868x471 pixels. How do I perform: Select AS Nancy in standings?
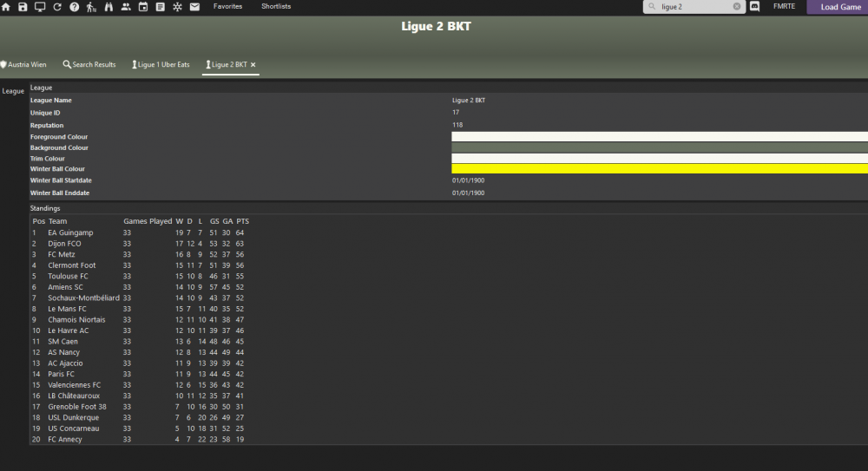coord(63,352)
